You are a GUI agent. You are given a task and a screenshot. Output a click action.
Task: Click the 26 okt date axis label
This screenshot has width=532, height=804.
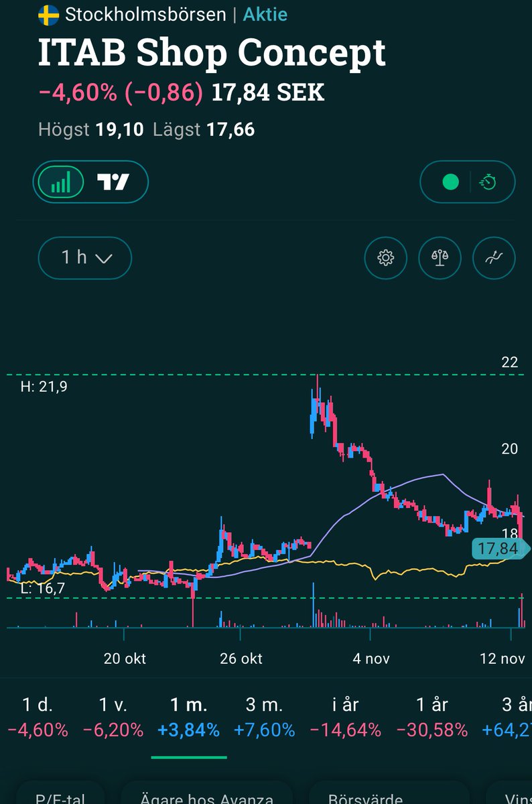tap(241, 659)
